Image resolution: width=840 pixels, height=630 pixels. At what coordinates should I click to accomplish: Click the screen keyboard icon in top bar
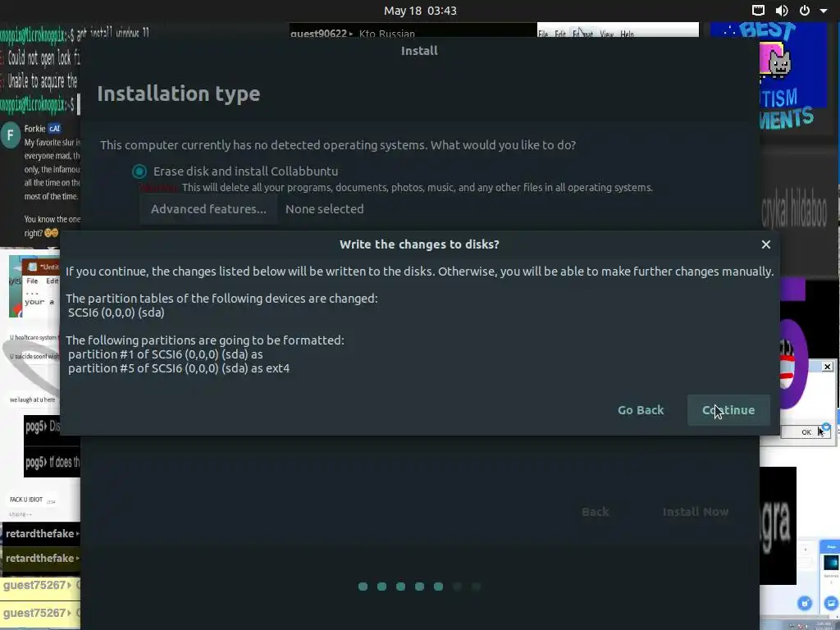click(x=758, y=11)
